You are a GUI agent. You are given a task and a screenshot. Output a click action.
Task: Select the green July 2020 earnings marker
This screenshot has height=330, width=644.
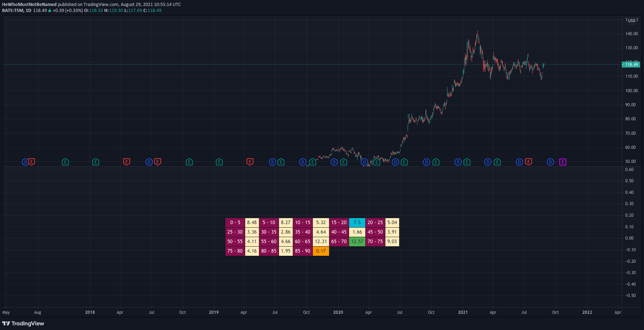(404, 162)
